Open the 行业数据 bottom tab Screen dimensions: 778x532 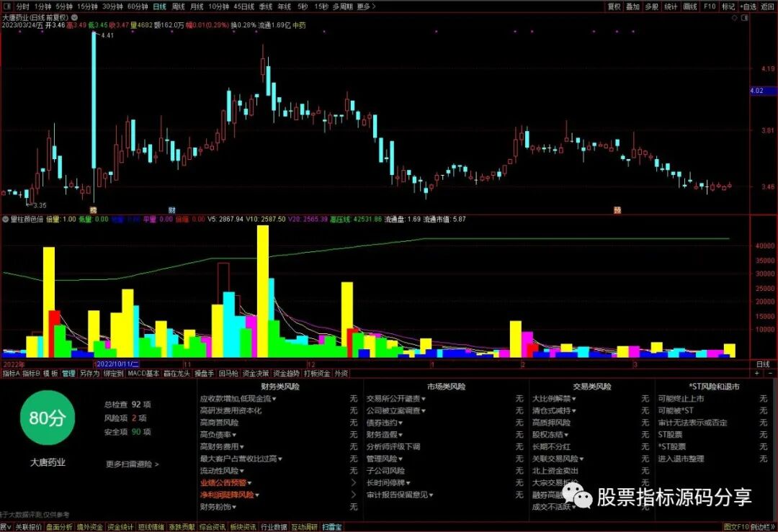tap(274, 527)
